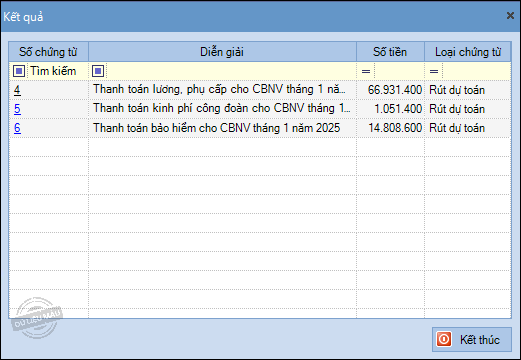Sort by Loại chứng từ column header
The image size is (521, 360).
pos(468,52)
